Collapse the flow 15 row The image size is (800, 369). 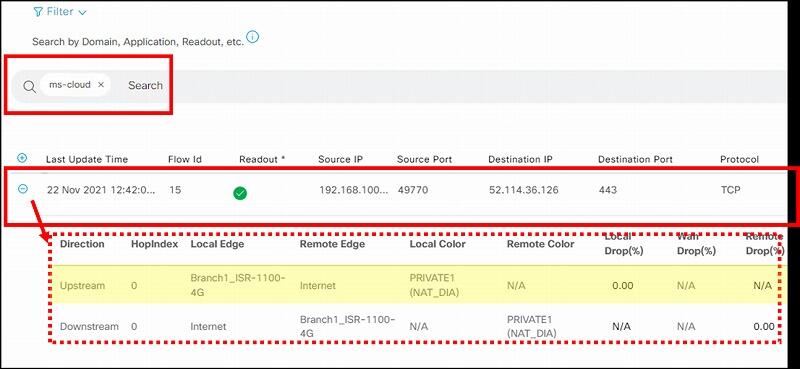click(x=22, y=188)
